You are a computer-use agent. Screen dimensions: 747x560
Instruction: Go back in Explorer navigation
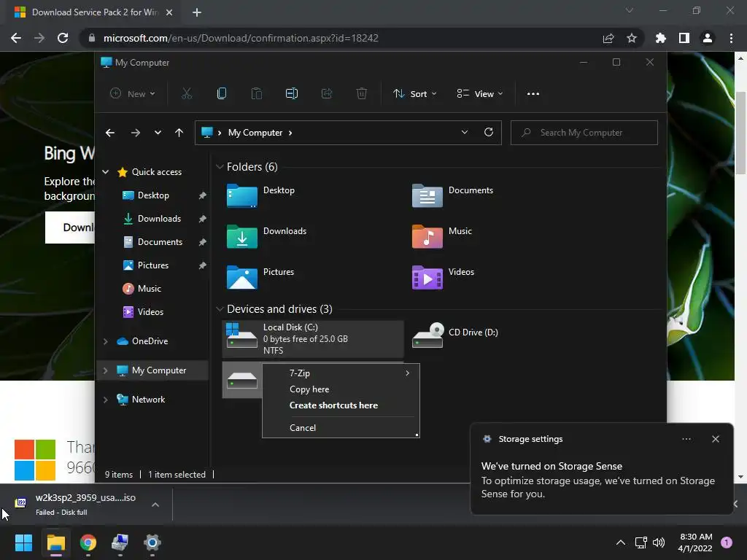pos(110,133)
